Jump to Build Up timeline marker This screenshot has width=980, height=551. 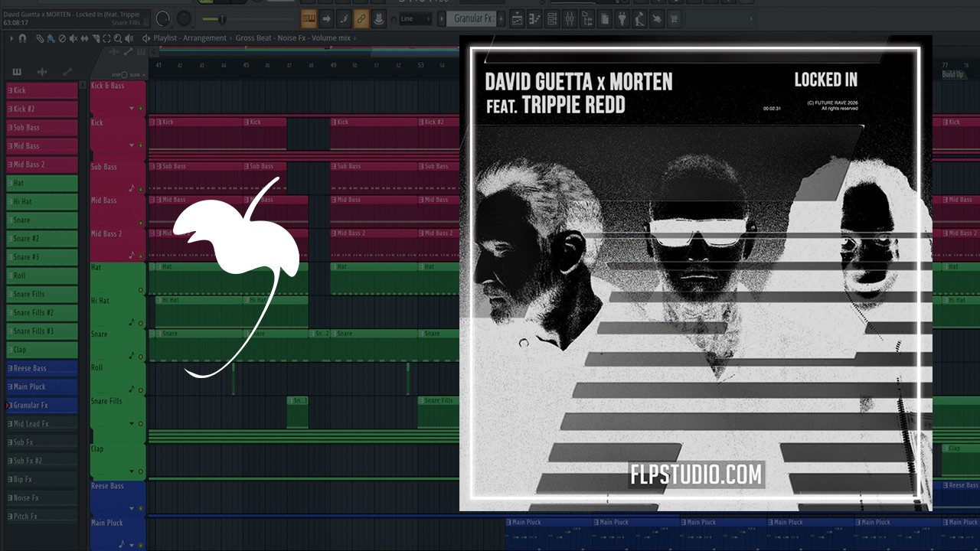(953, 74)
